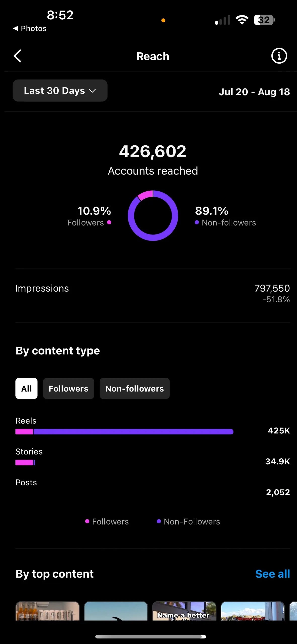This screenshot has height=644, width=297.
Task: Open the 'Name a better' content thumbnail
Action: [x=184, y=611]
